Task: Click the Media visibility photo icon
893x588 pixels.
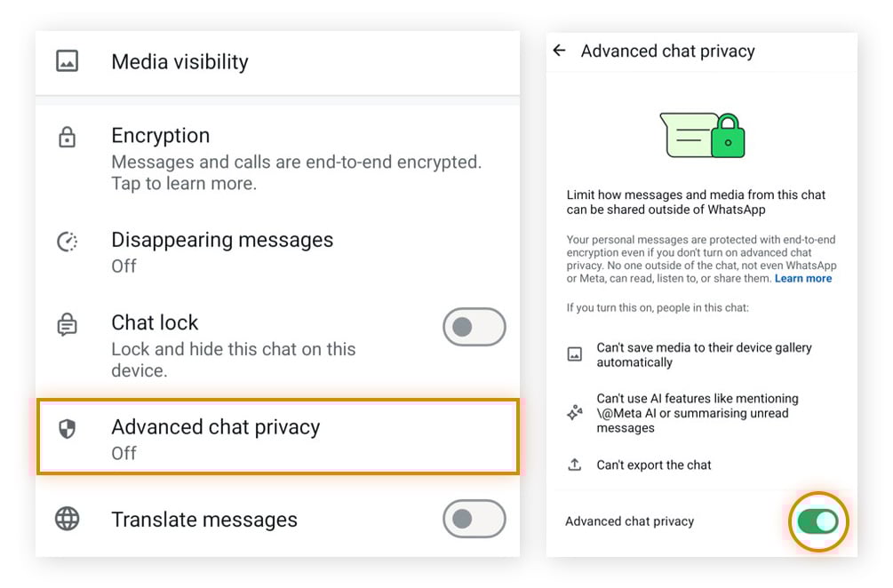Action: 67,62
